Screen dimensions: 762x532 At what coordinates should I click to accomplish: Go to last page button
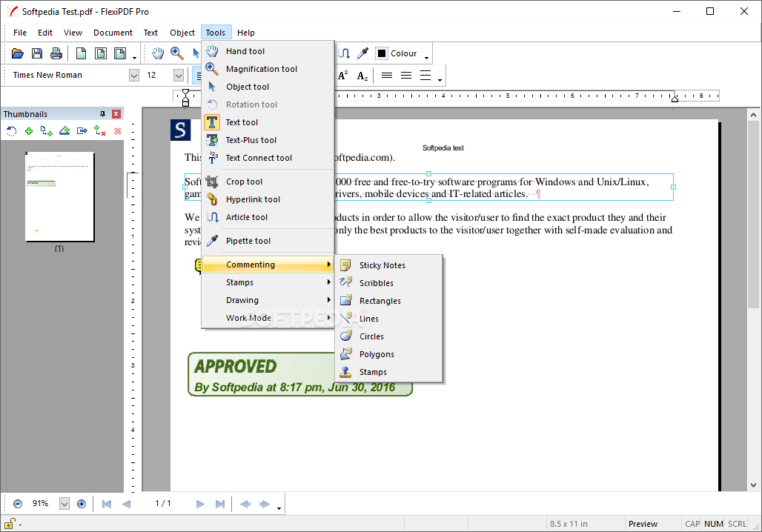(x=219, y=504)
